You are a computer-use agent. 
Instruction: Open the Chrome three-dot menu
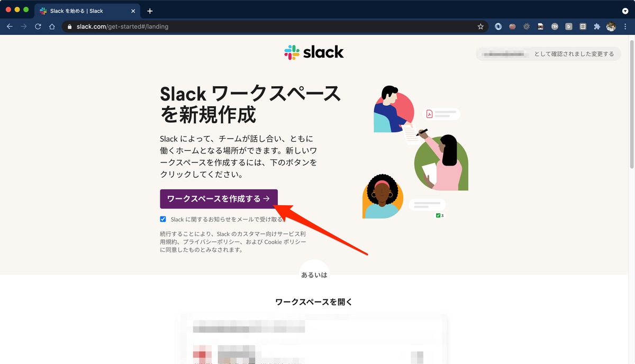(625, 26)
